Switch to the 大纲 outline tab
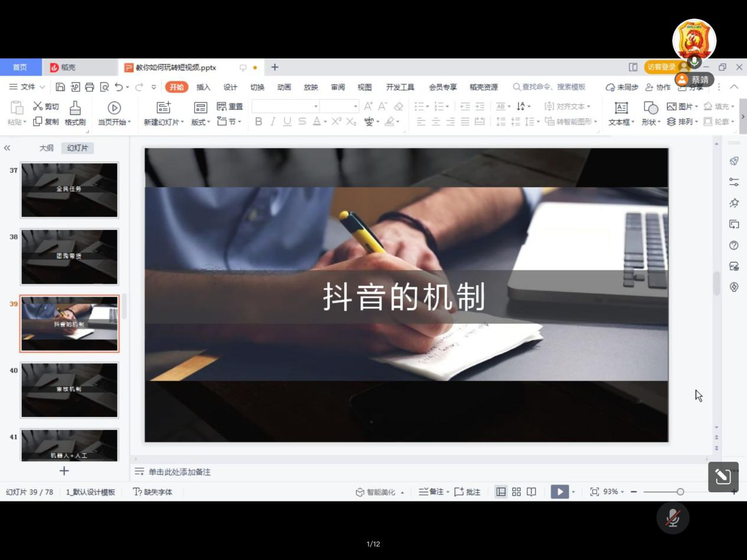Screen dimensions: 747x560 [46, 148]
